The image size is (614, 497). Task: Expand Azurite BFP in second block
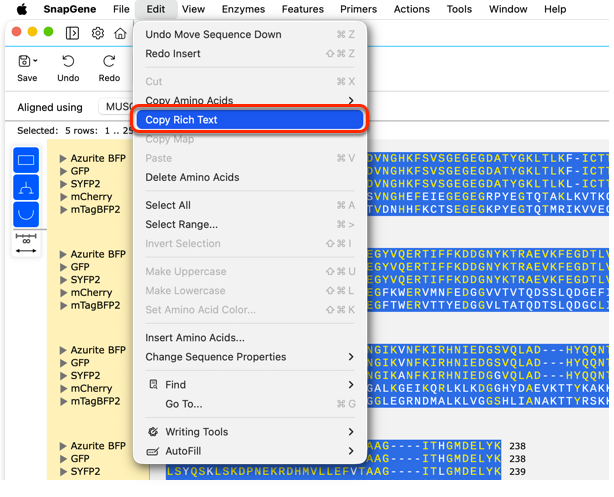tap(63, 254)
